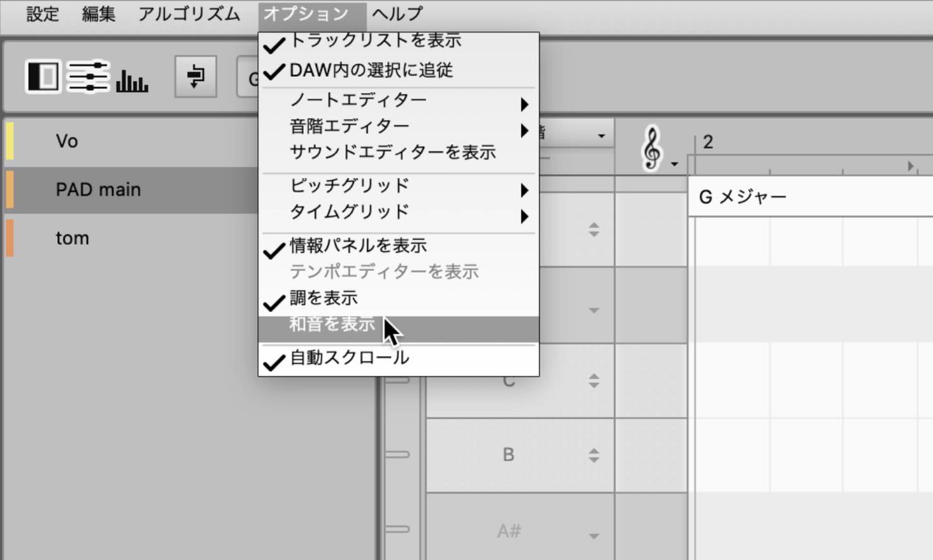Click the PAD main orange color strip
The width and height of the screenshot is (933, 560).
[x=9, y=190]
